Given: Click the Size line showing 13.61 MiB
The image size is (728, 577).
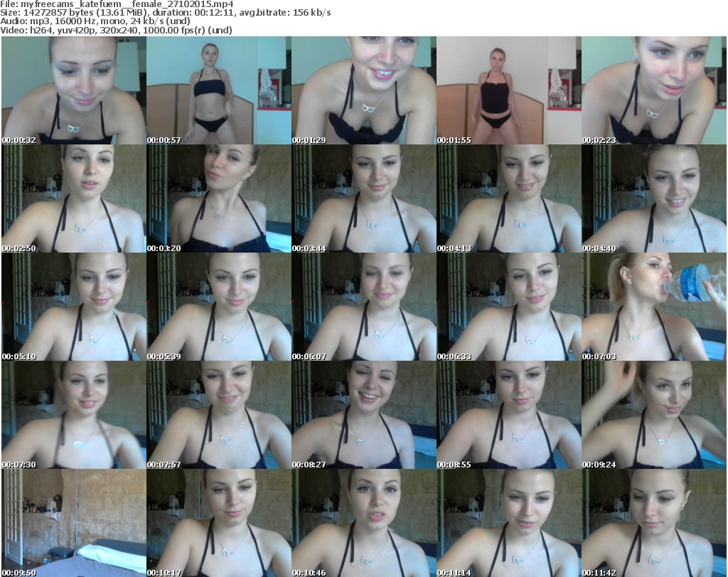Looking at the screenshot, I should click(165, 13).
